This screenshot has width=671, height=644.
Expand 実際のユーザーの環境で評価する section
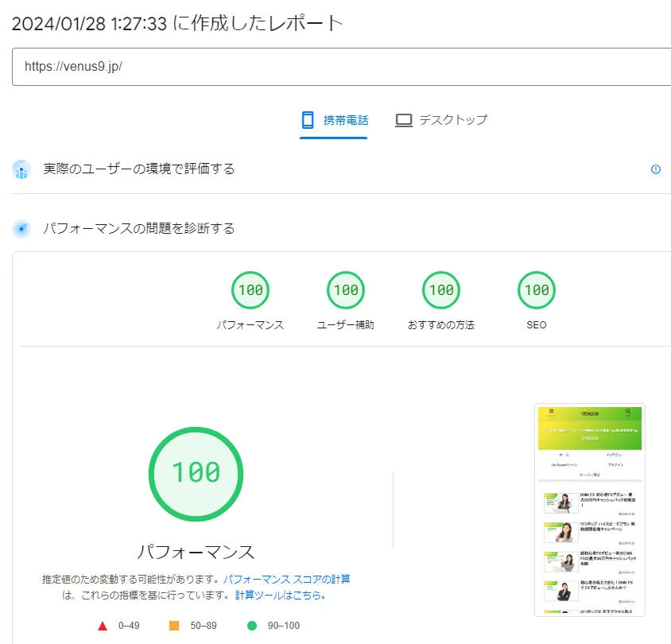(139, 169)
